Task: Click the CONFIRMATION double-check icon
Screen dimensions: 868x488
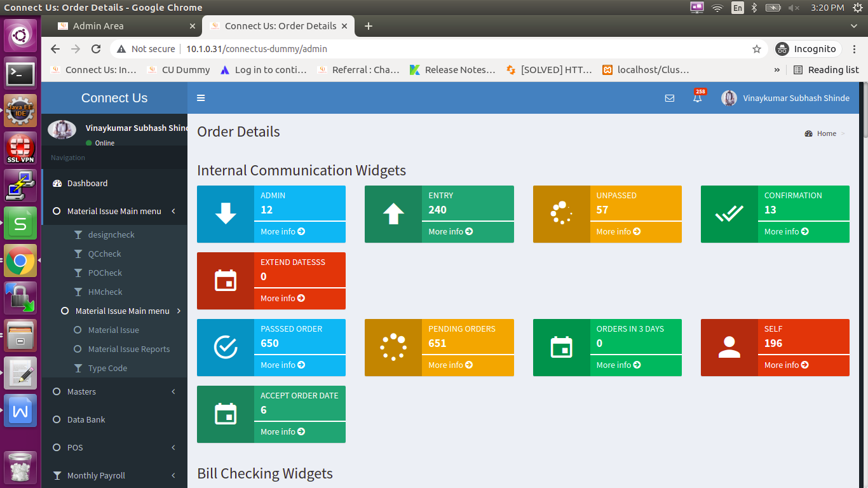Action: click(729, 214)
